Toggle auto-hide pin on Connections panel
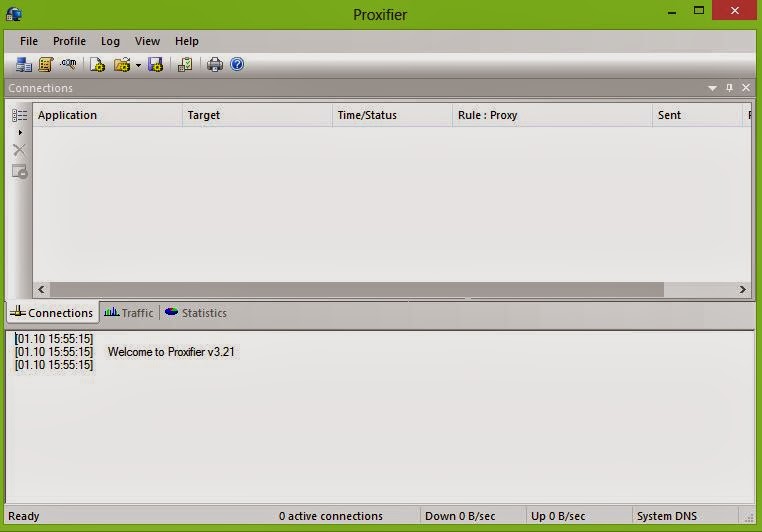The height and width of the screenshot is (532, 762). coord(729,87)
